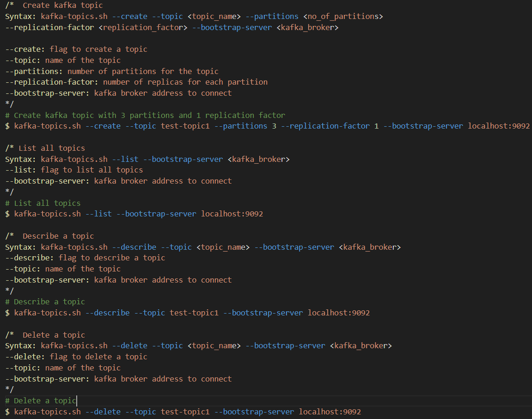Click the '/* Delete a topic' comment opener
532x419 pixels.
[45, 335]
